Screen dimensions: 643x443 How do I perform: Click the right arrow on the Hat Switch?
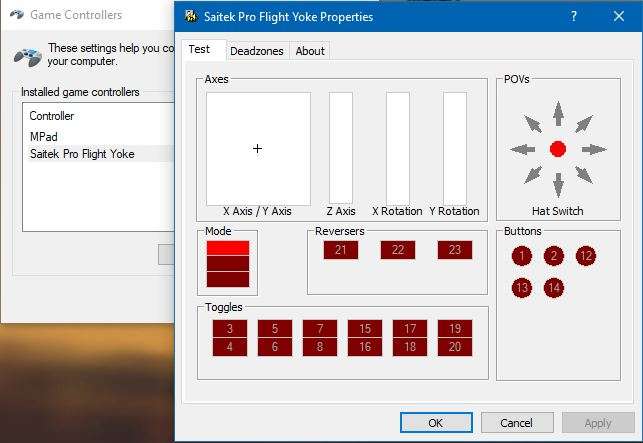(594, 149)
